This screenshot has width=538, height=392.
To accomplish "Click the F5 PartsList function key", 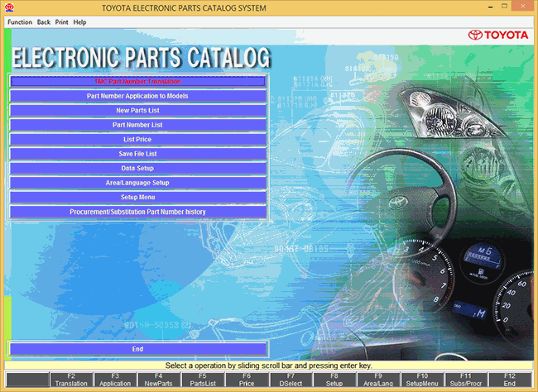I will point(203,380).
